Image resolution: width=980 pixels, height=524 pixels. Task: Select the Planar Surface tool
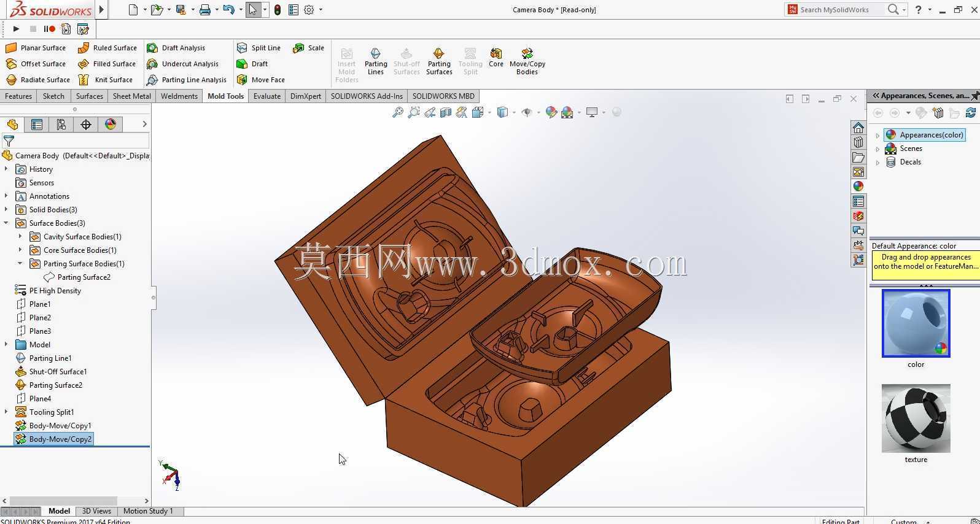click(x=36, y=48)
